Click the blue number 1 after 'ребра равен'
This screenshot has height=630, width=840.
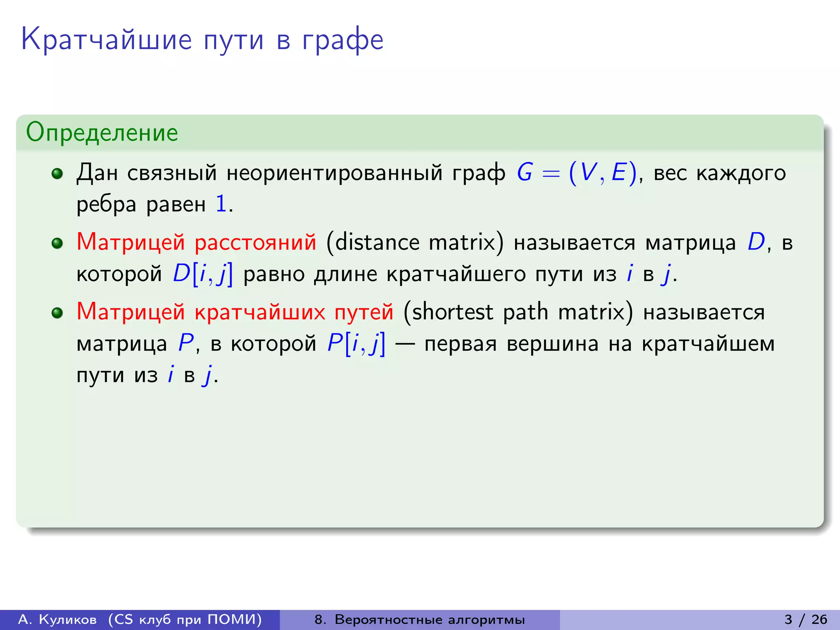coord(221,204)
